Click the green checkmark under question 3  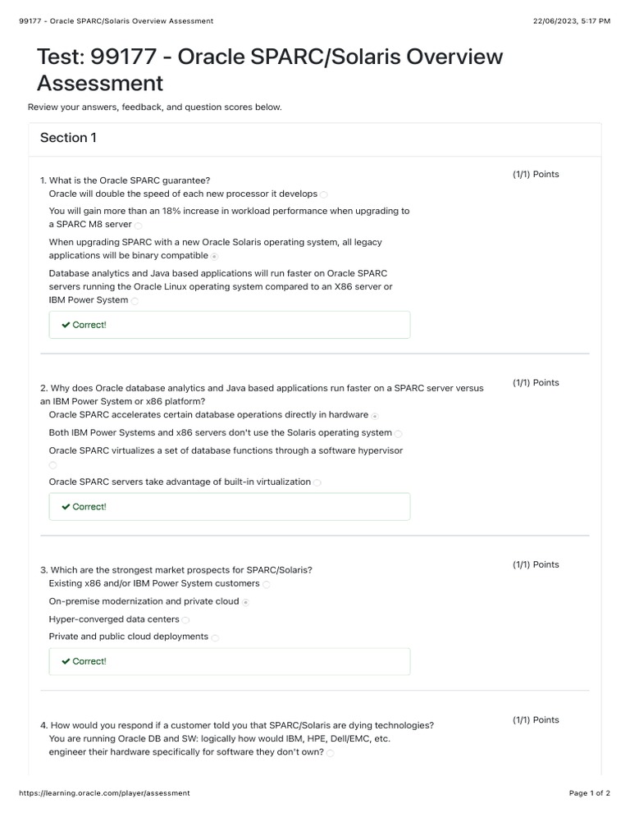click(66, 662)
